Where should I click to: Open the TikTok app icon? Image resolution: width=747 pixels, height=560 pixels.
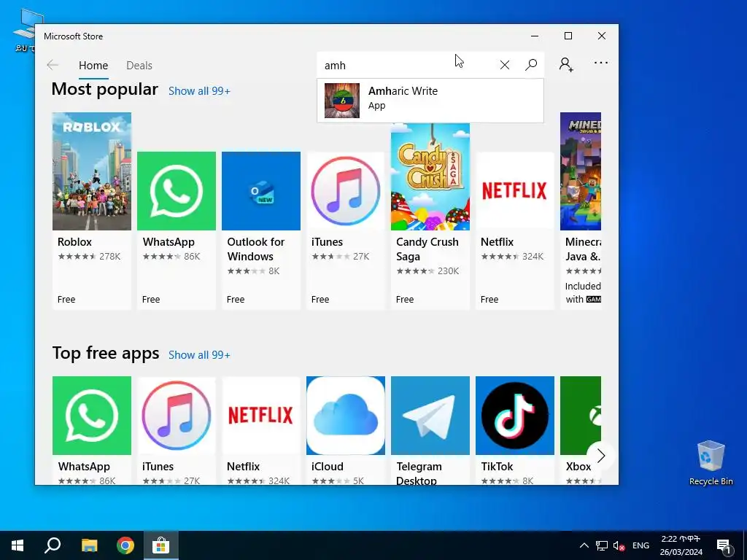pos(514,416)
